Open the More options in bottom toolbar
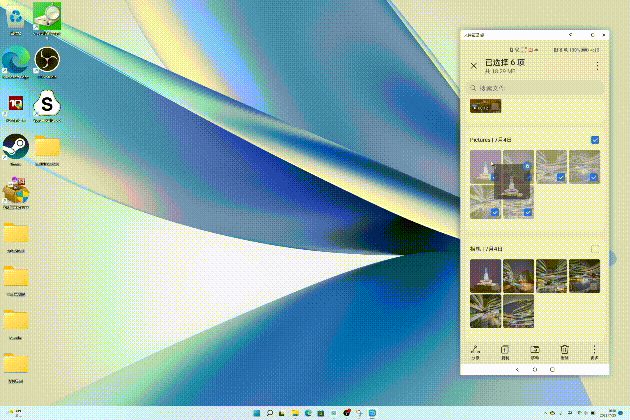This screenshot has height=420, width=630. click(x=595, y=349)
